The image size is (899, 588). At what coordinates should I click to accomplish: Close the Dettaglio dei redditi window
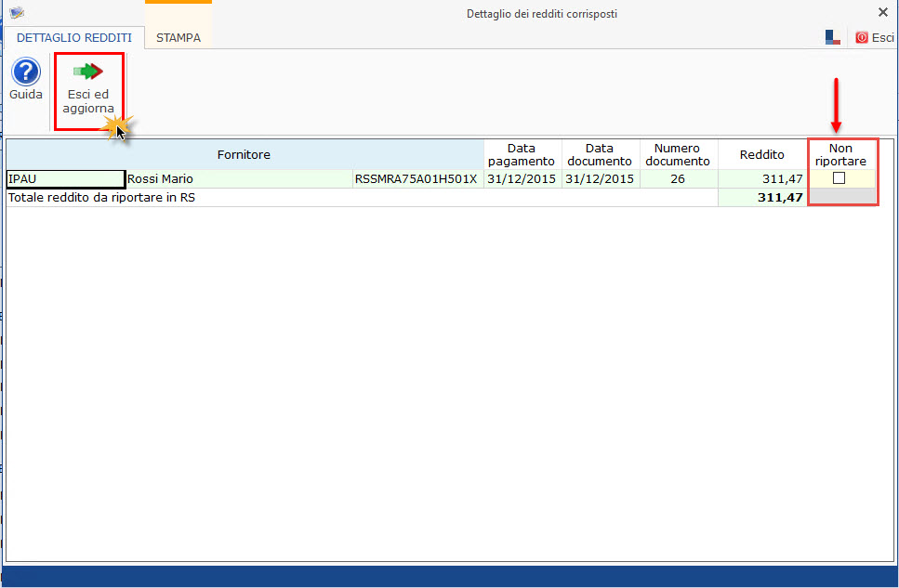tap(882, 12)
